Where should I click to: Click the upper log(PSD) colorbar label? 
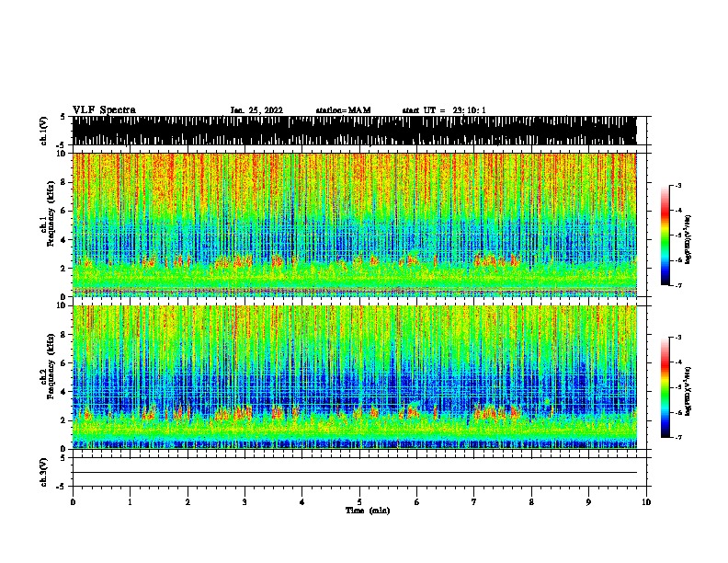pos(688,239)
